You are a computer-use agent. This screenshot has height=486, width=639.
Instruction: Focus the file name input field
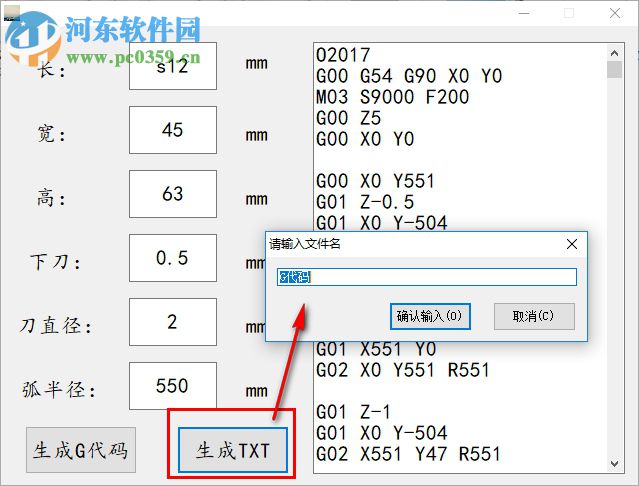coord(427,277)
